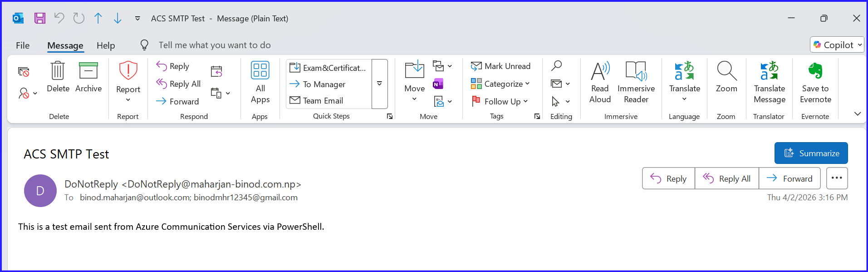Viewport: 868px width, 272px height.
Task: Click Save to Evernote
Action: pos(815,82)
